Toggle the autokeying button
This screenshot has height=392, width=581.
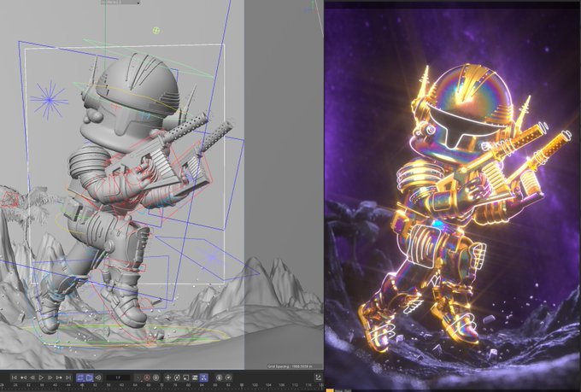coord(156,377)
